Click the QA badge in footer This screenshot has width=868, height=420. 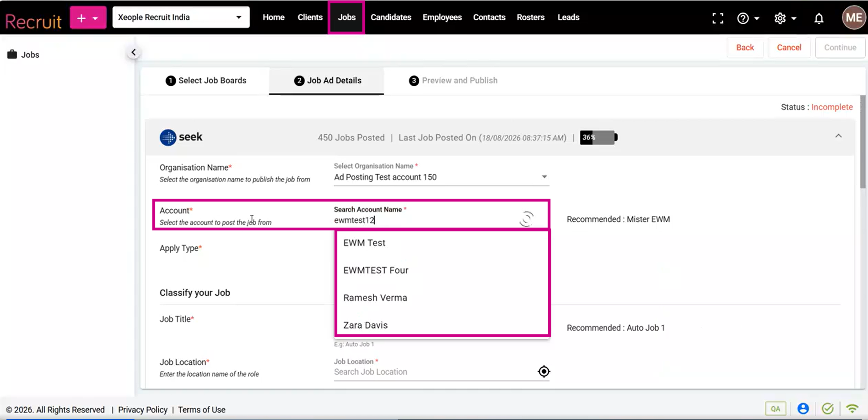(x=776, y=409)
